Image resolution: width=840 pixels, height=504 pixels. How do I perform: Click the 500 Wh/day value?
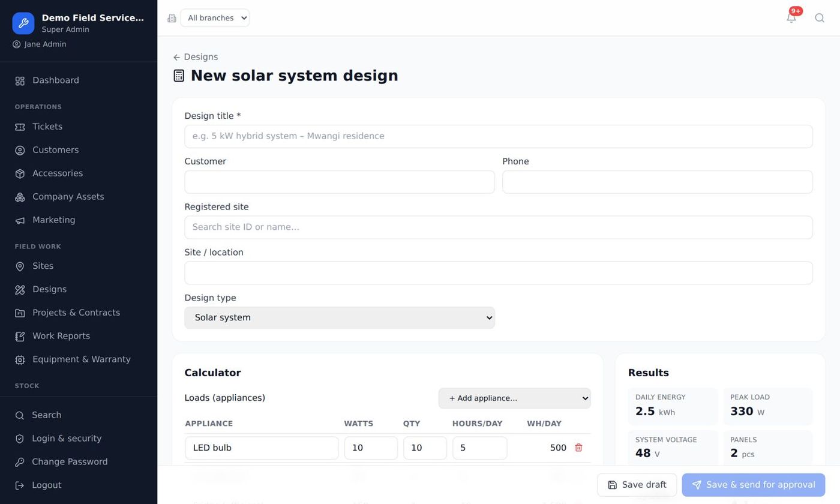(558, 448)
